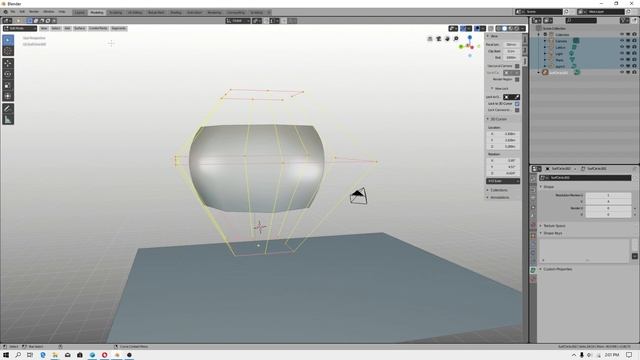This screenshot has height=360, width=640.
Task: Click the pan hand viewport navigation icon
Action: pos(447,39)
